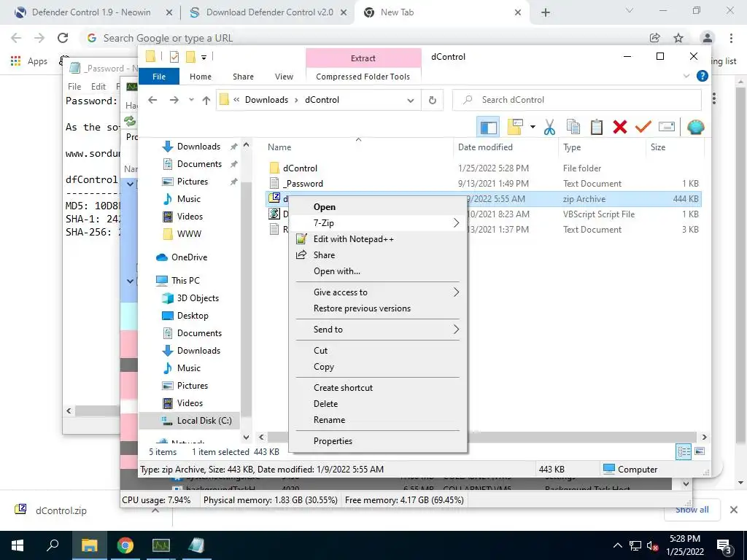Go up one folder level in Explorer
This screenshot has width=747, height=560.
click(206, 100)
